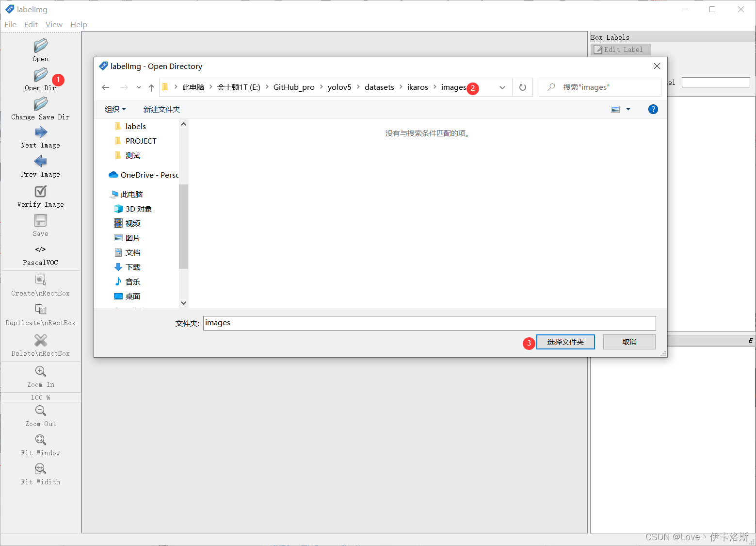Click 取消 cancel button
This screenshot has height=546, width=756.
629,342
